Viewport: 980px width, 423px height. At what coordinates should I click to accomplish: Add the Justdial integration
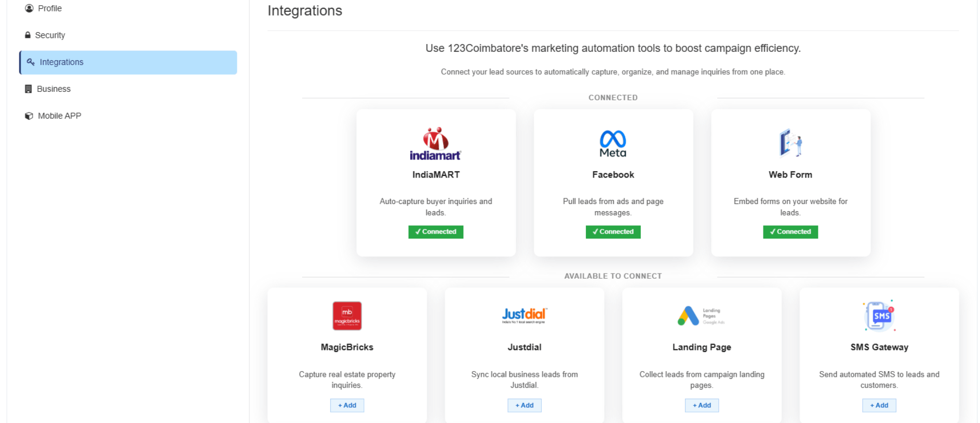pos(525,405)
